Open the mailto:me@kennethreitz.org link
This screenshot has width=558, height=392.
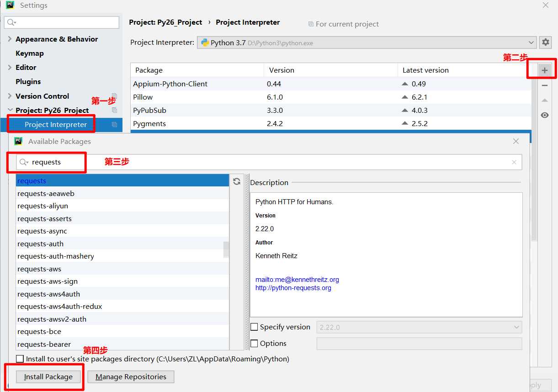tap(297, 280)
